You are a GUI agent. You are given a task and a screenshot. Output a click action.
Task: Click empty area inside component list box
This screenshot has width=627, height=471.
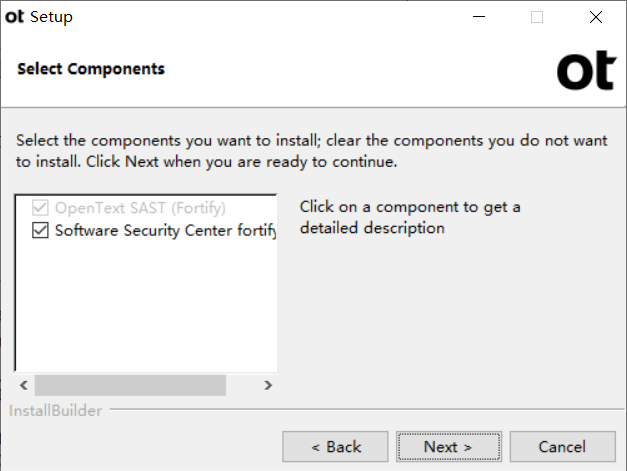pyautogui.click(x=146, y=304)
